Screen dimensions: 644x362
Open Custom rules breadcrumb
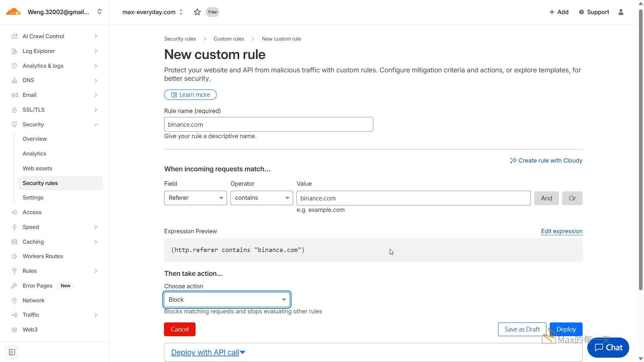[x=229, y=39]
